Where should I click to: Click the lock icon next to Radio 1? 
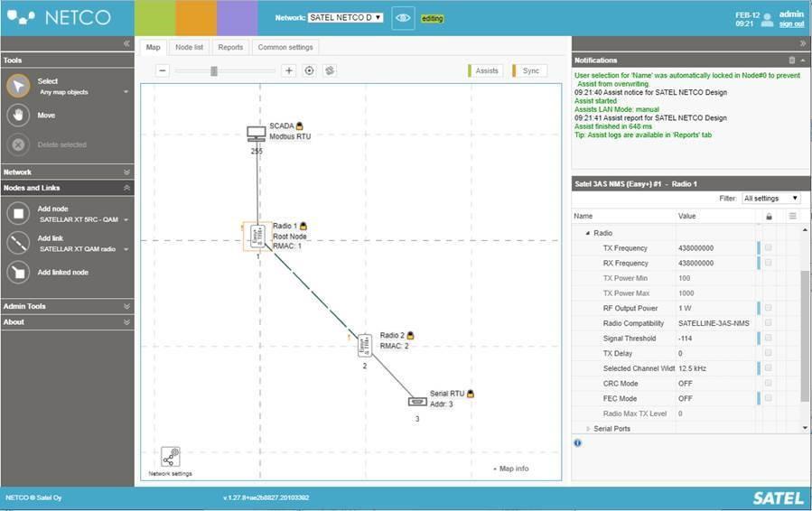[x=303, y=226]
